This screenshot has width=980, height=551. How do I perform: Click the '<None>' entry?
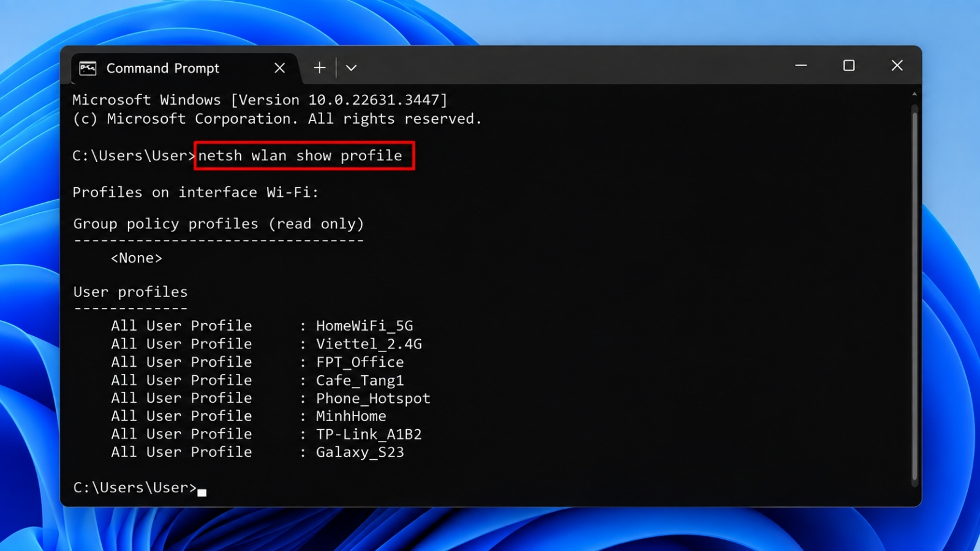(137, 258)
